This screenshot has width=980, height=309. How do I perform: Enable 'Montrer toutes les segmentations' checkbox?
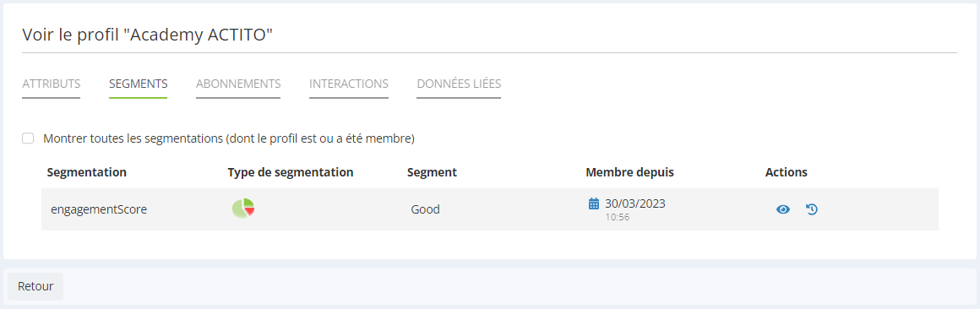28,138
